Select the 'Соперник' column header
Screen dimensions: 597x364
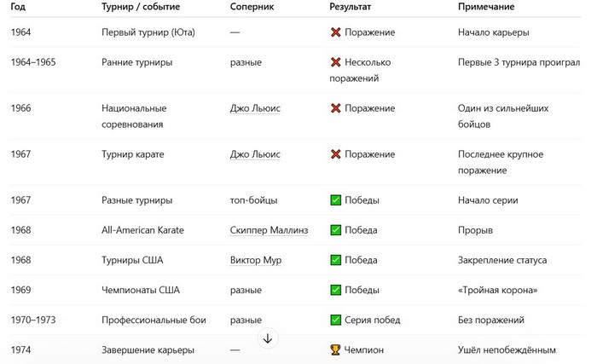[x=252, y=6]
